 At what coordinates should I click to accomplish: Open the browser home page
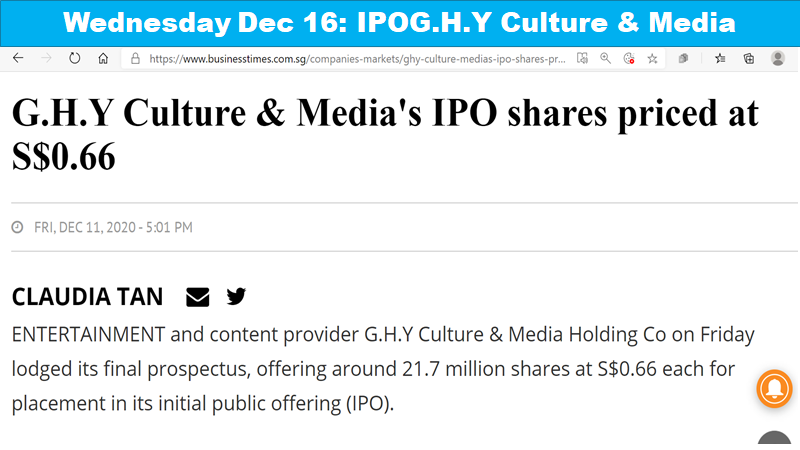point(103,59)
